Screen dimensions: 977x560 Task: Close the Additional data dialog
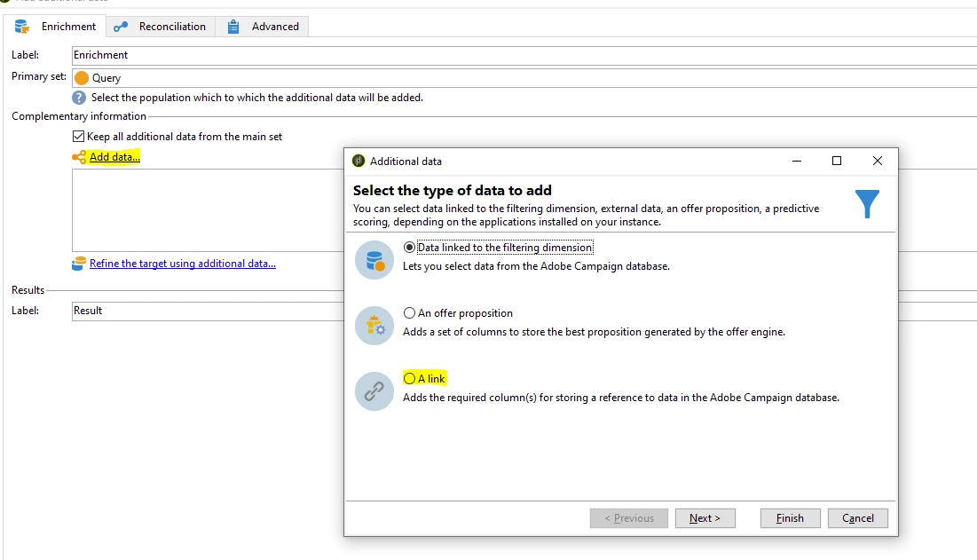coord(878,161)
